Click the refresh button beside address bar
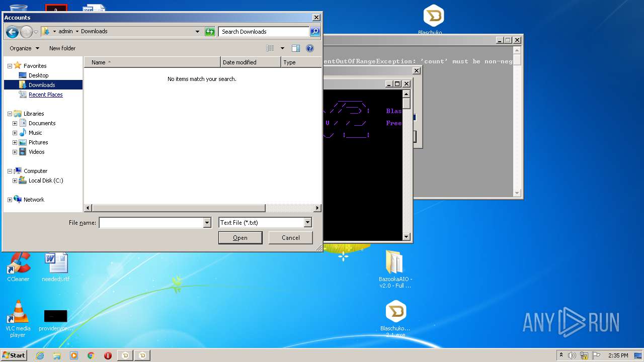Image resolution: width=644 pixels, height=362 pixels. [210, 32]
